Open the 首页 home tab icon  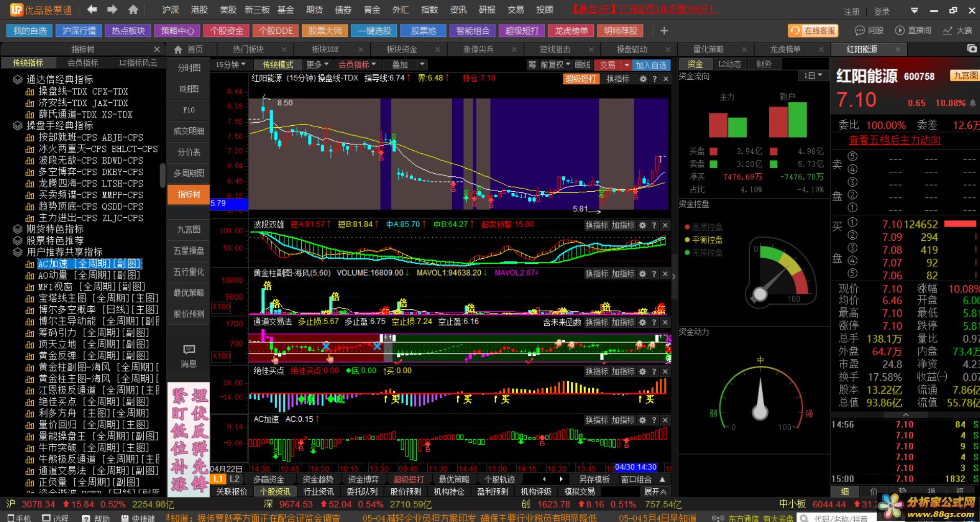coord(178,49)
